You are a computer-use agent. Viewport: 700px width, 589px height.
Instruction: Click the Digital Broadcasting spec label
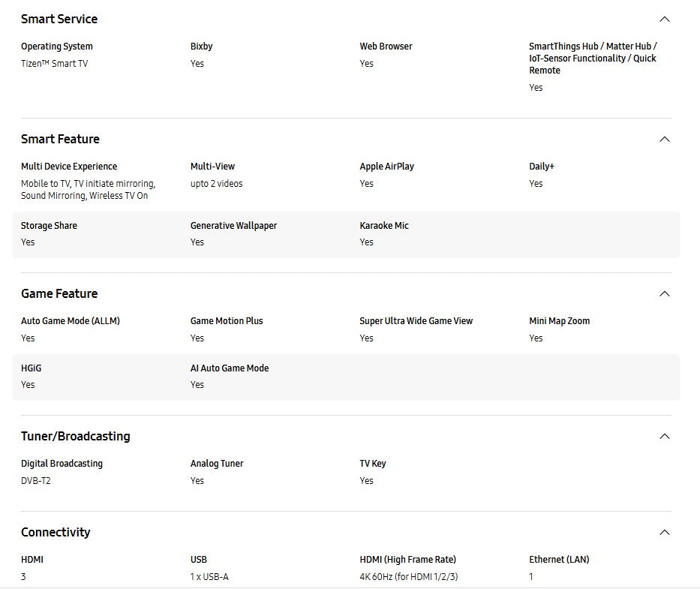tap(62, 464)
